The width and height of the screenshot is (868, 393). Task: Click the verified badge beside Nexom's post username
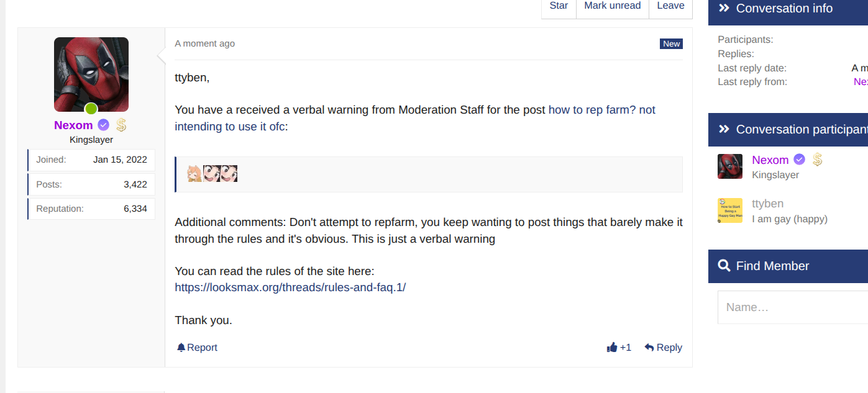coord(104,125)
